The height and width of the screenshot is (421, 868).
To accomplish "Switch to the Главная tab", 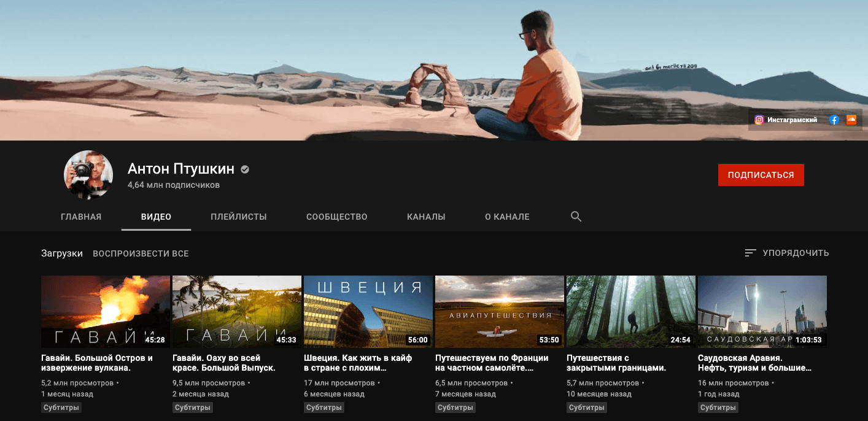I will pos(81,217).
